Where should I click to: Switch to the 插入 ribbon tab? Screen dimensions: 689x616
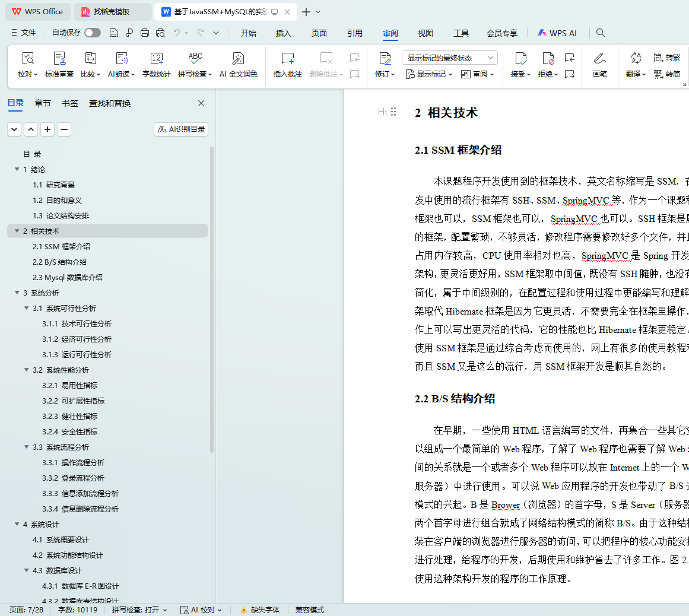tap(284, 33)
